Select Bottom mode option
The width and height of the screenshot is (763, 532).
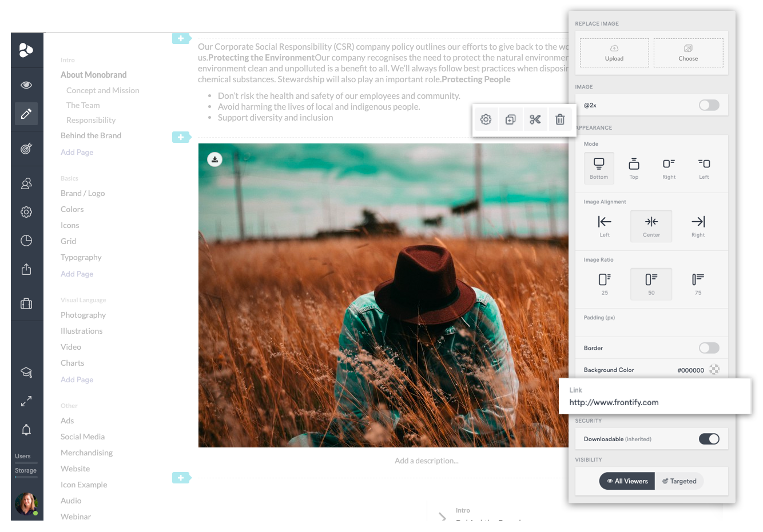599,168
